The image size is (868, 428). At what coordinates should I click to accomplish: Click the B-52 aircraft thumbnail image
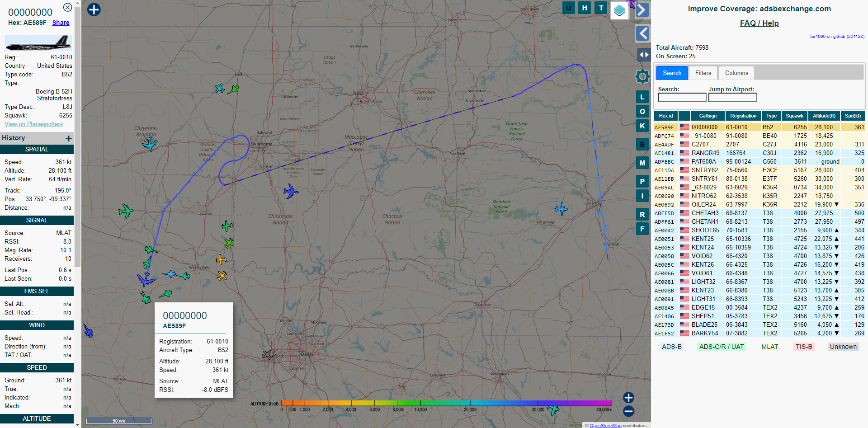pos(38,43)
